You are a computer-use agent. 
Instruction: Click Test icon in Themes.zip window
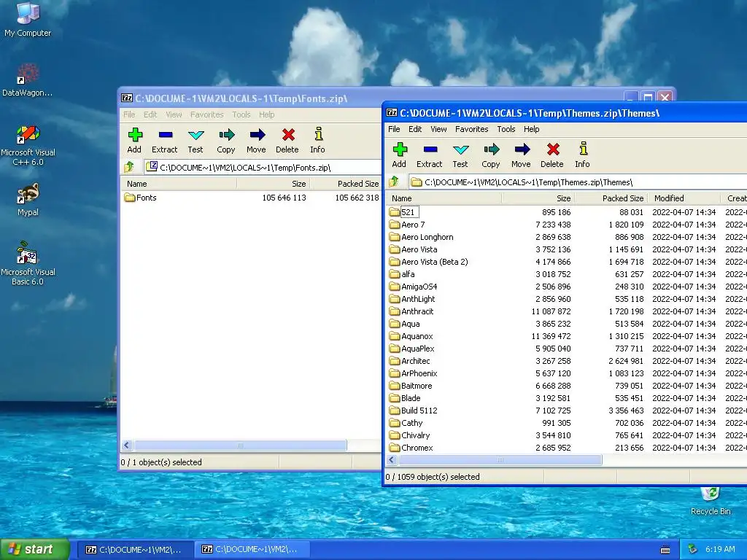tap(460, 149)
